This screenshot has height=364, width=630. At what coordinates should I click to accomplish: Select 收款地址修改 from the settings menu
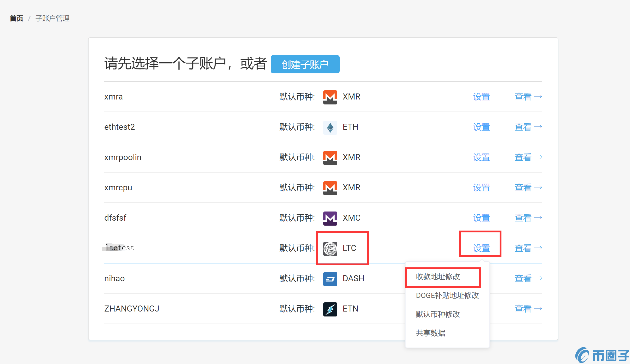pyautogui.click(x=438, y=277)
